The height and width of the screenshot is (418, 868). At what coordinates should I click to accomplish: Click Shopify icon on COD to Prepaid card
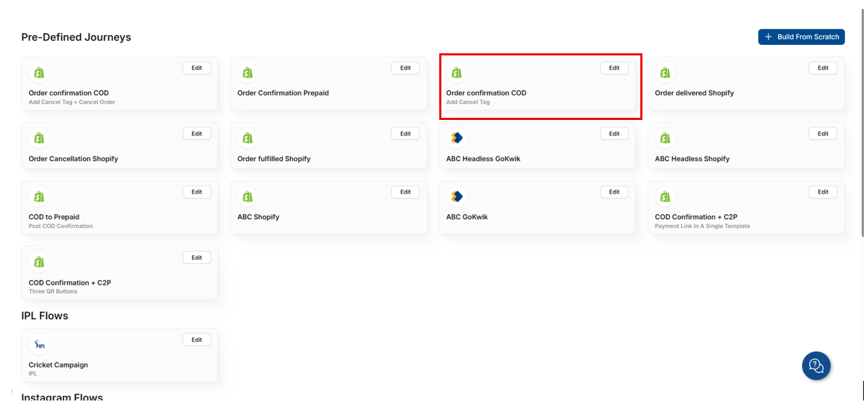(39, 196)
